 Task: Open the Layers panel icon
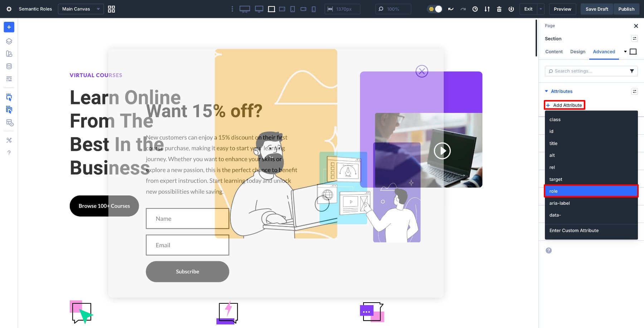9,41
